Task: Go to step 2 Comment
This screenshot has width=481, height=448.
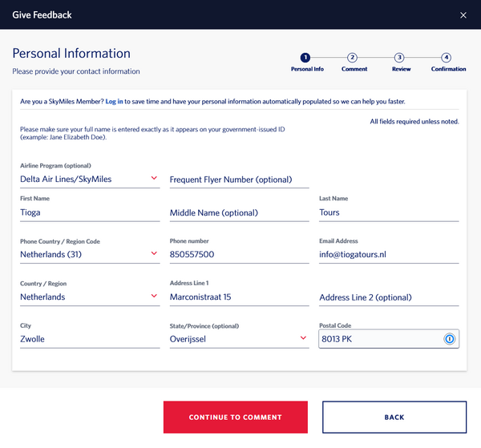Action: [x=353, y=58]
